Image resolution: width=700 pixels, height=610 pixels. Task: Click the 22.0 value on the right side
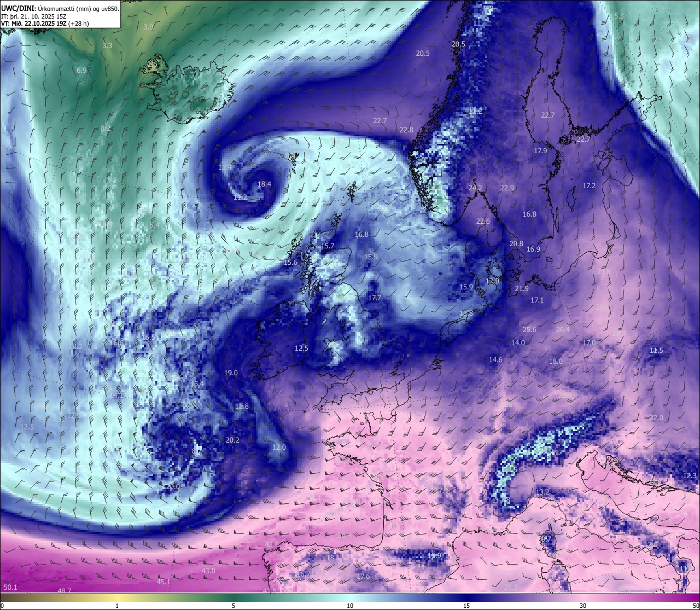pyautogui.click(x=656, y=418)
